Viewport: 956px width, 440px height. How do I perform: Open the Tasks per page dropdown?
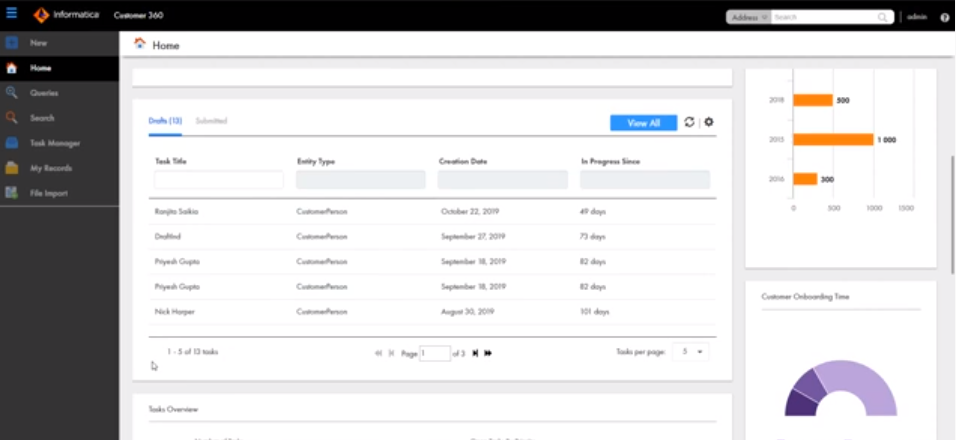tap(690, 351)
